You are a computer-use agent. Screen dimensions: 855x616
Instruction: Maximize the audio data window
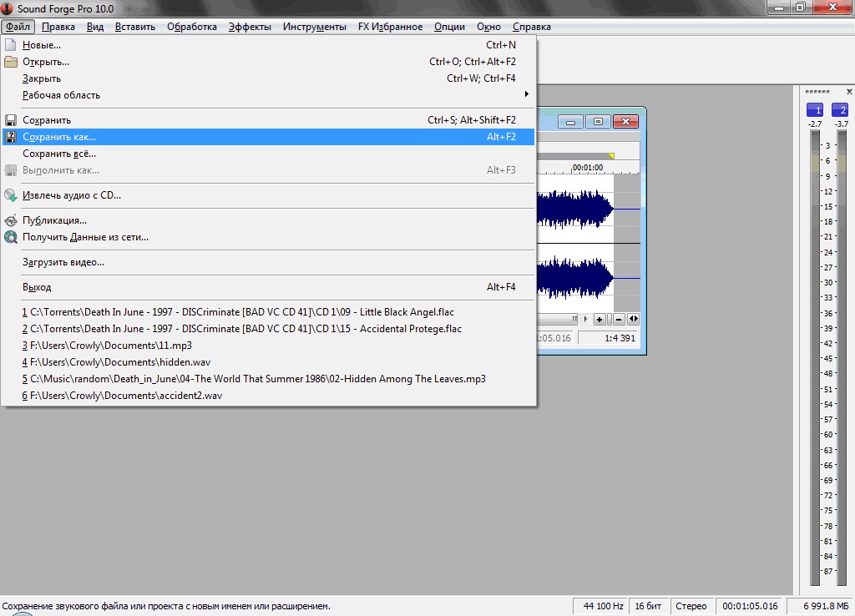[598, 122]
